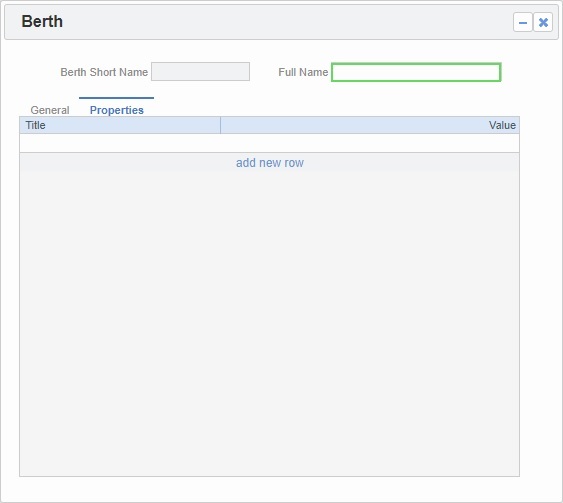Click blank area of the add new row bar's left side
Image resolution: width=563 pixels, height=503 pixels.
click(126, 163)
